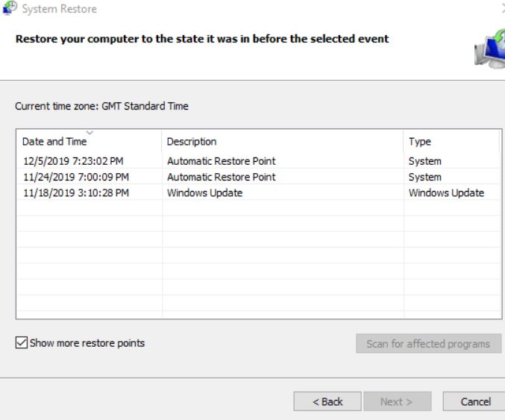This screenshot has height=420, width=505.
Task: Click Scan for affected programs button
Action: point(428,344)
